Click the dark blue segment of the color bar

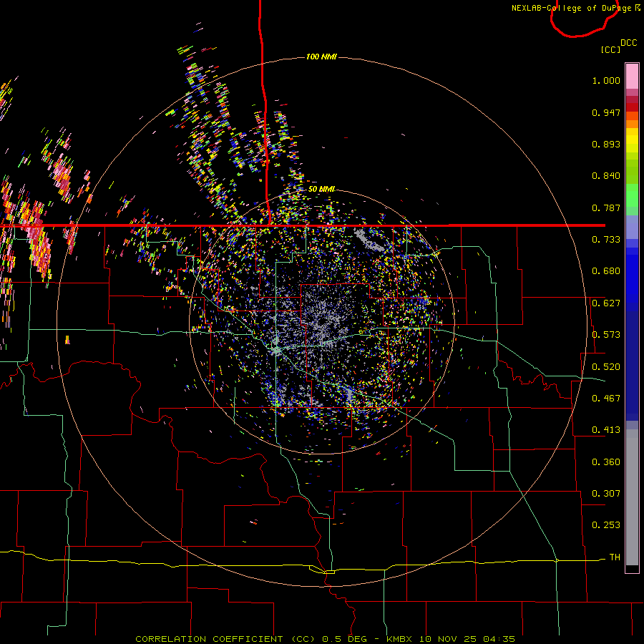(632, 366)
